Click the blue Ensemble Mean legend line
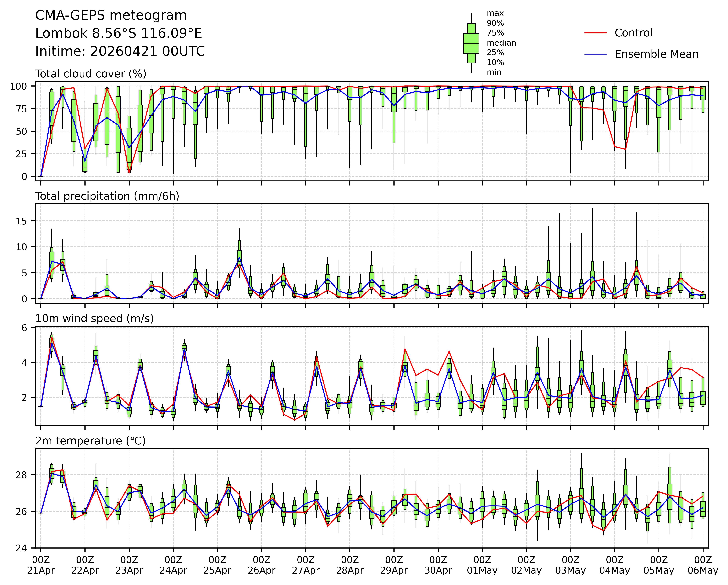The height and width of the screenshot is (585, 728). (595, 54)
